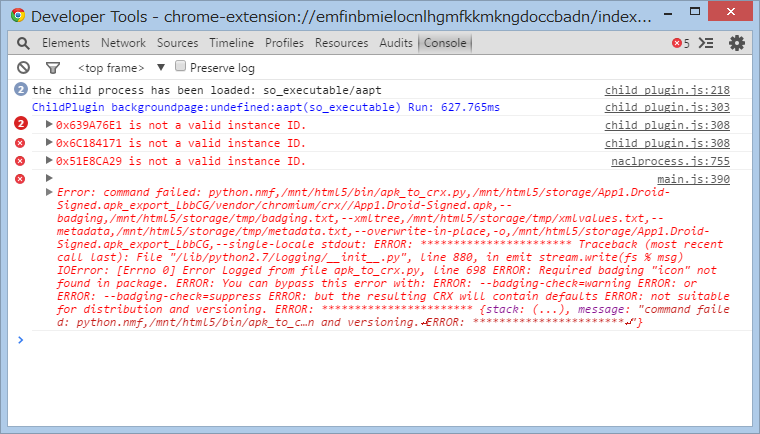Clear console with the ban icon
This screenshot has width=760, height=434.
[x=23, y=68]
